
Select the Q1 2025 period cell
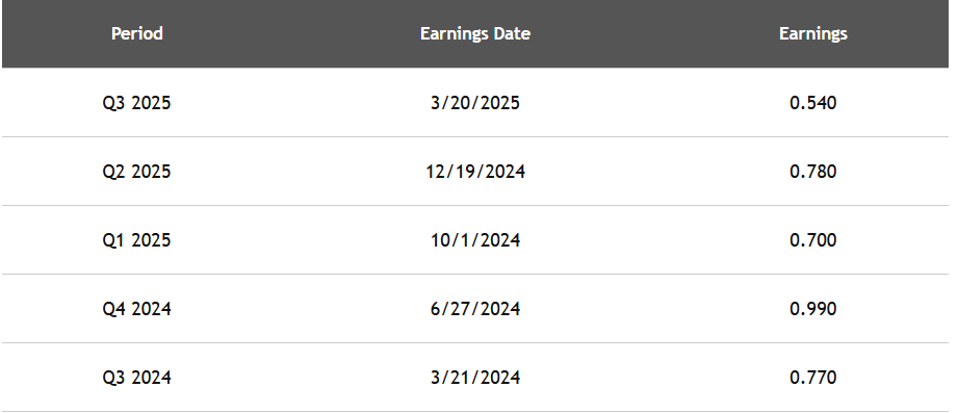(x=137, y=240)
